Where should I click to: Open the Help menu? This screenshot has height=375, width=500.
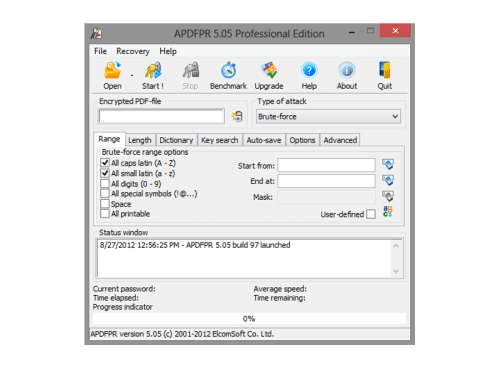pyautogui.click(x=168, y=51)
